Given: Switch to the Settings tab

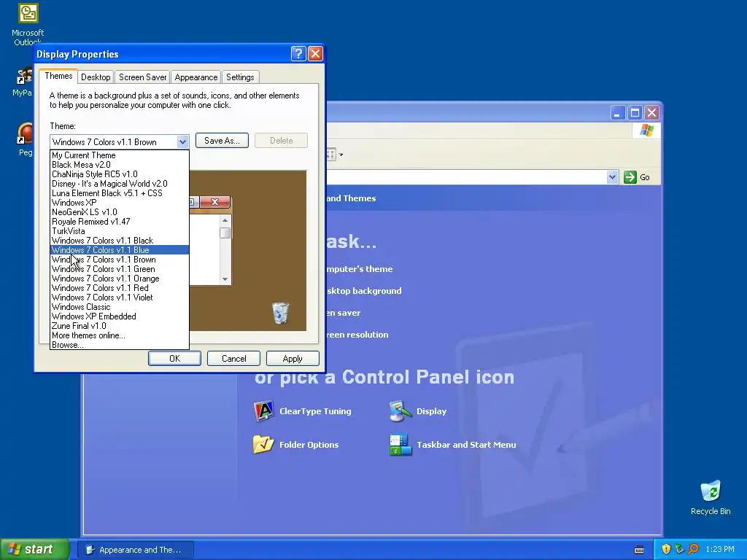Looking at the screenshot, I should (x=240, y=77).
